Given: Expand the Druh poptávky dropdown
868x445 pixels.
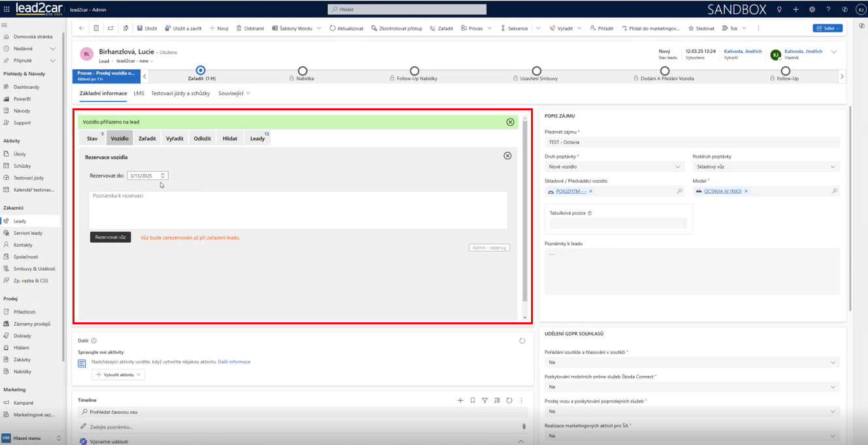Looking at the screenshot, I should coord(677,167).
